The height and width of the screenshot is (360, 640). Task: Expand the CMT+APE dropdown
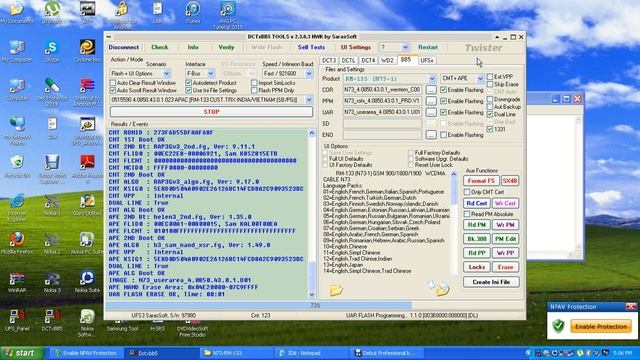pyautogui.click(x=480, y=78)
